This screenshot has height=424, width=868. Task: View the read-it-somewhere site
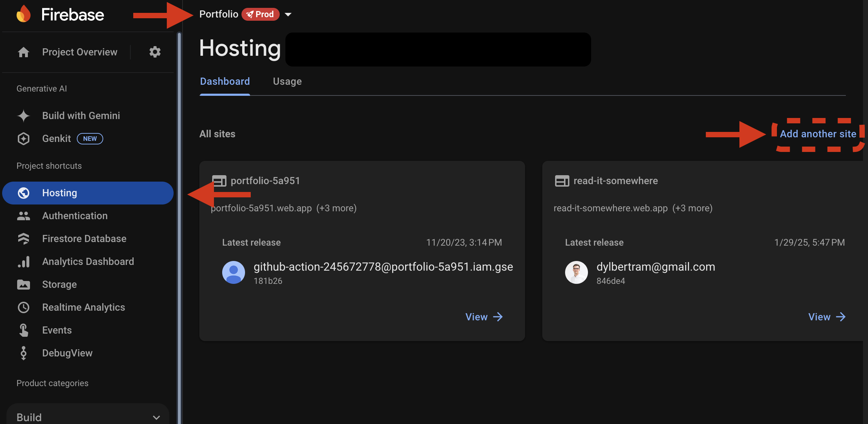(x=827, y=317)
